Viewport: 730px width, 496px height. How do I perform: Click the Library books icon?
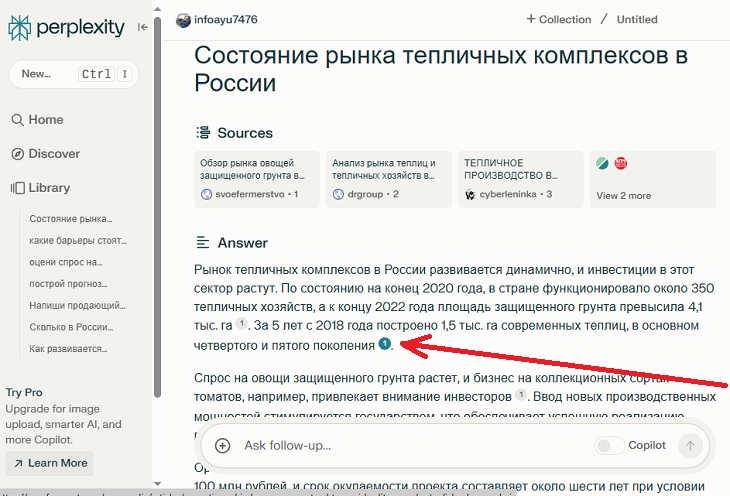[18, 188]
